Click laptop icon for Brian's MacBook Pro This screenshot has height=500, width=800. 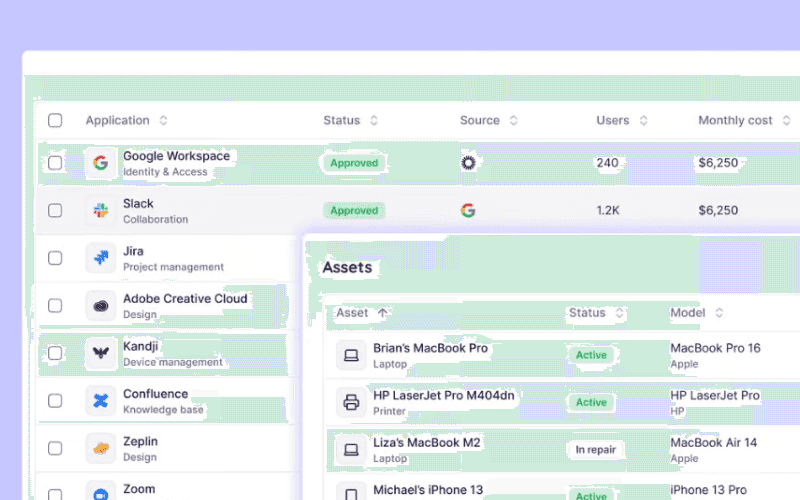351,355
